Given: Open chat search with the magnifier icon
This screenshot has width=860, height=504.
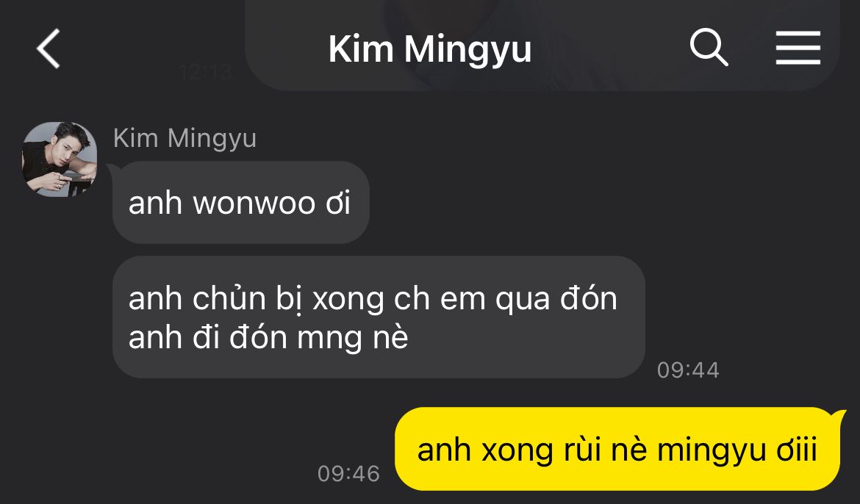Looking at the screenshot, I should coord(709,48).
